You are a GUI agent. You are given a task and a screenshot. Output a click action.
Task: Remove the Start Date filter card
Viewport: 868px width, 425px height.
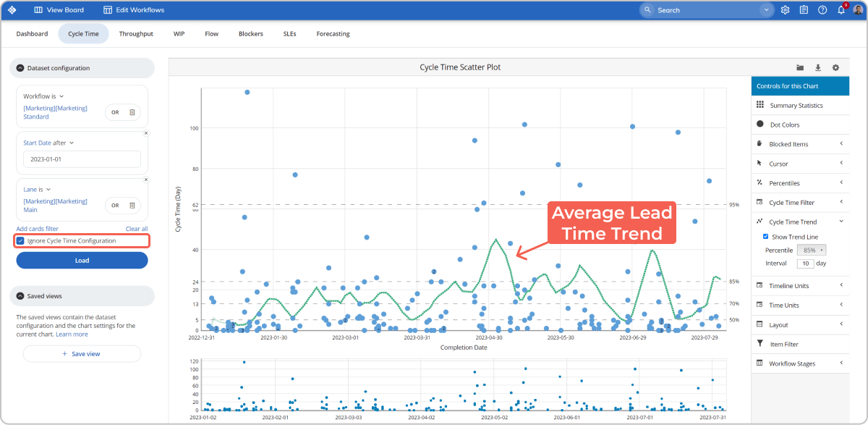click(145, 133)
